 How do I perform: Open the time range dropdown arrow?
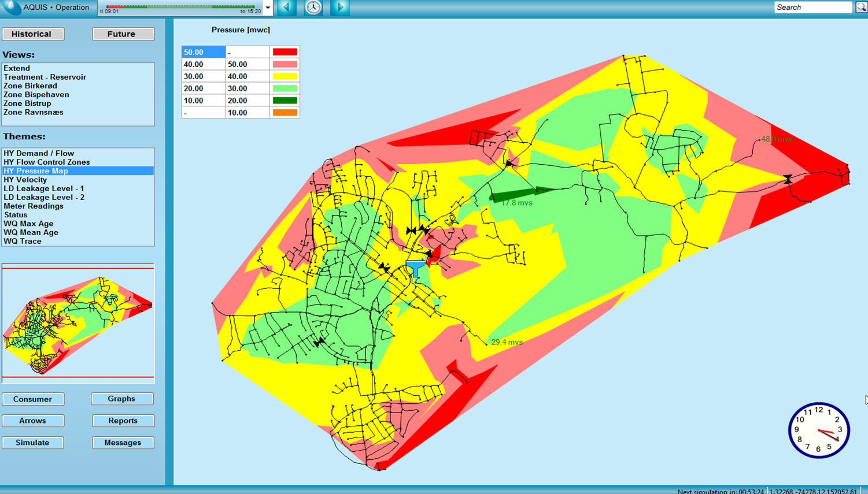[268, 8]
